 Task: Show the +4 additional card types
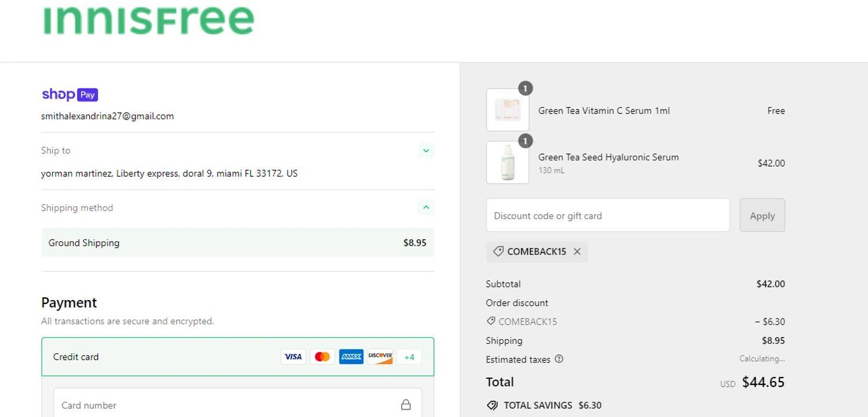409,357
